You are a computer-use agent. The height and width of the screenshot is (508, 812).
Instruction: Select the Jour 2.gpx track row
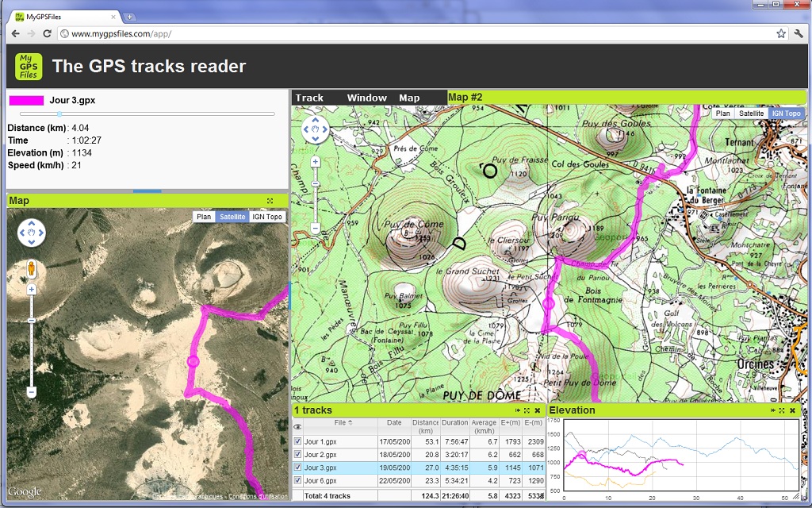pyautogui.click(x=419, y=455)
